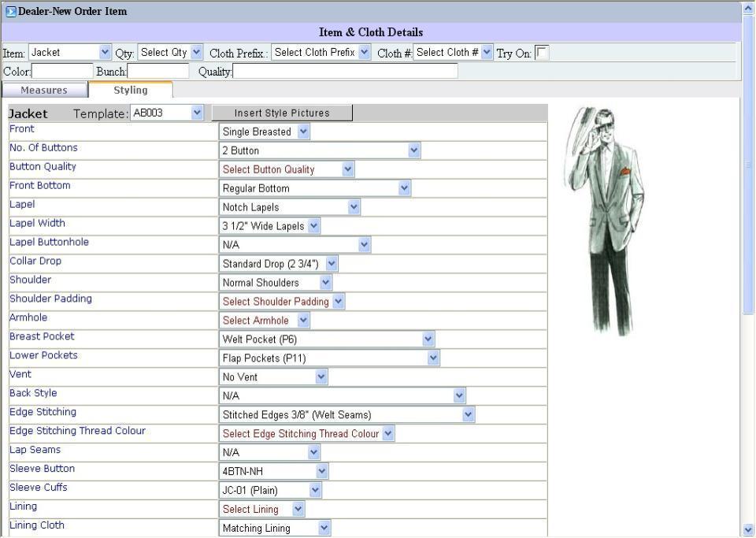Click the jacket style illustration of the man
The image size is (756, 538).
[605, 221]
